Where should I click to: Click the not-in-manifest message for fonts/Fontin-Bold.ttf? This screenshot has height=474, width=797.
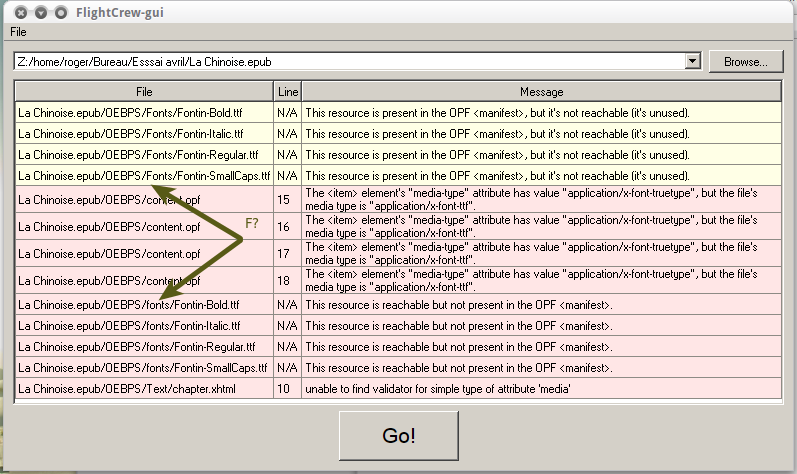542,305
